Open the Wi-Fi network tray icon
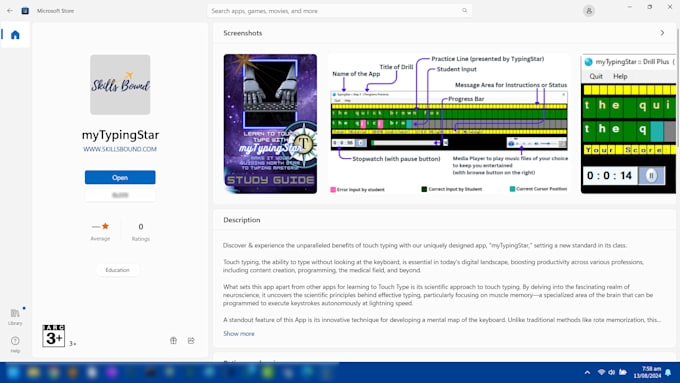 pyautogui.click(x=601, y=372)
